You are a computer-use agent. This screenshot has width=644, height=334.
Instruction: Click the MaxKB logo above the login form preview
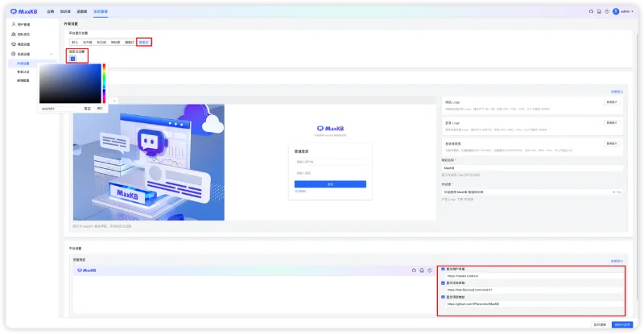(331, 129)
